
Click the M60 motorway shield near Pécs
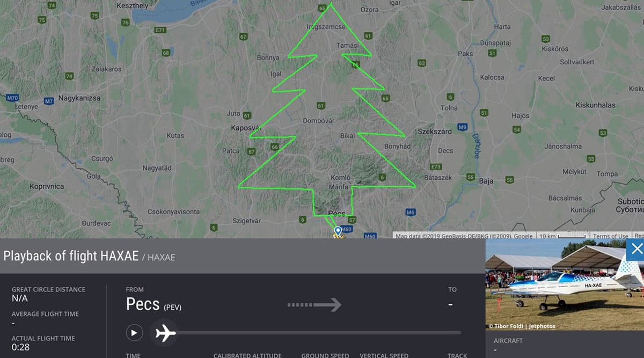347,229
